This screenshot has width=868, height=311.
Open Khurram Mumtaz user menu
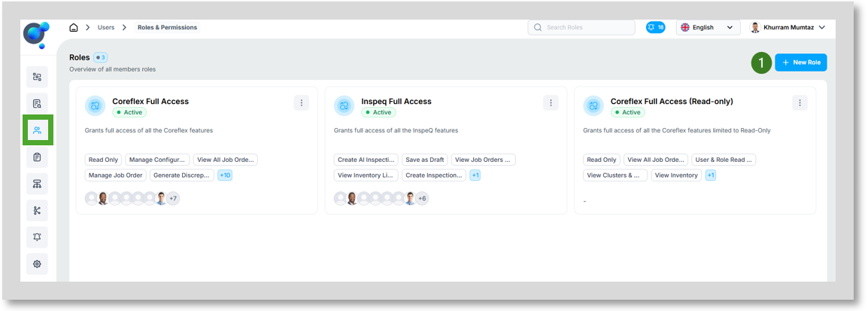click(788, 27)
